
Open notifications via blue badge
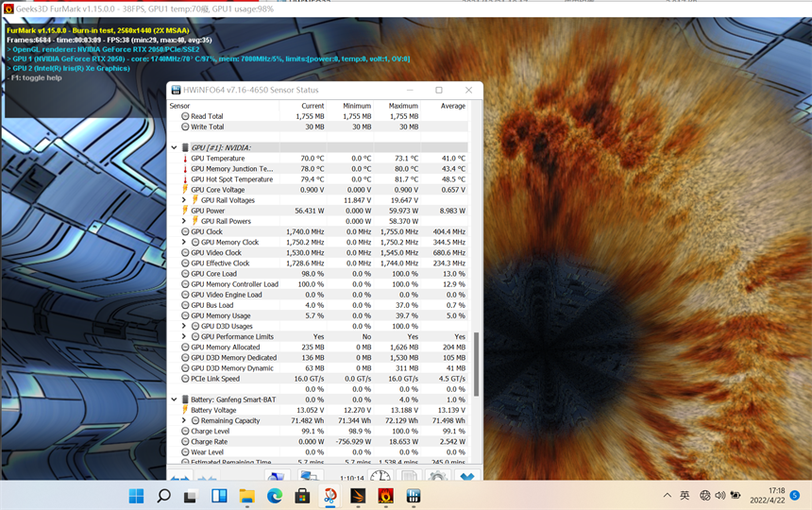795,496
